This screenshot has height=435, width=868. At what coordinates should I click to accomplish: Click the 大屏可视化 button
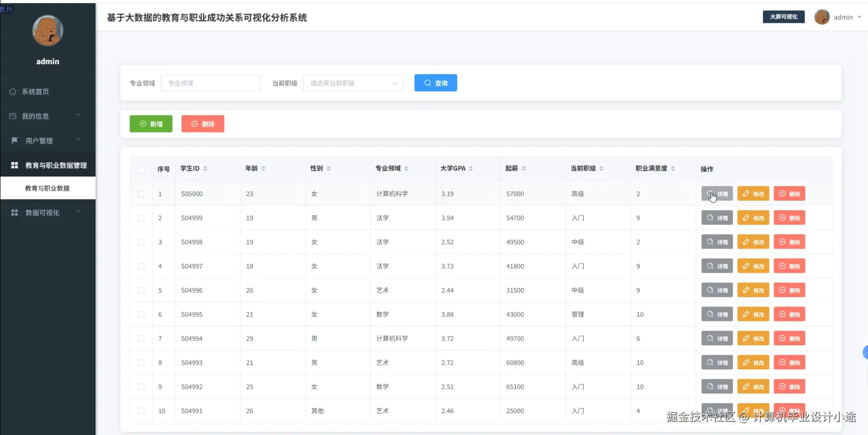point(783,17)
